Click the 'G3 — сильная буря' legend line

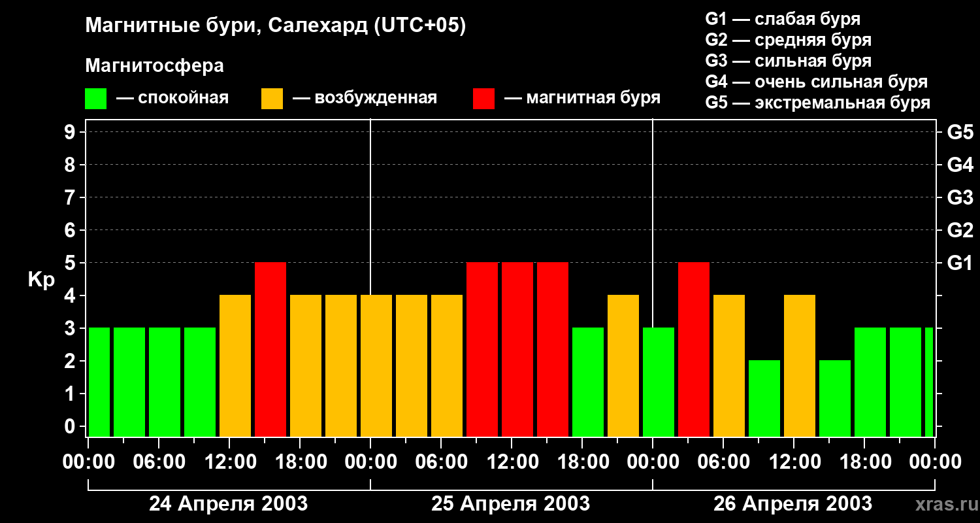[789, 61]
